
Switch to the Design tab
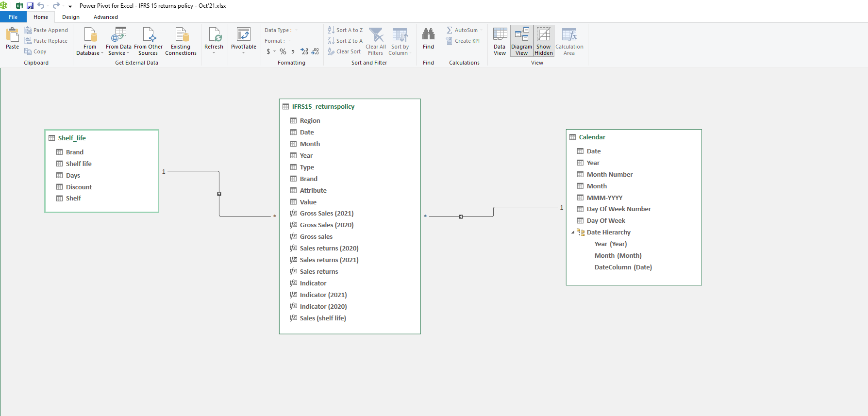tap(71, 17)
